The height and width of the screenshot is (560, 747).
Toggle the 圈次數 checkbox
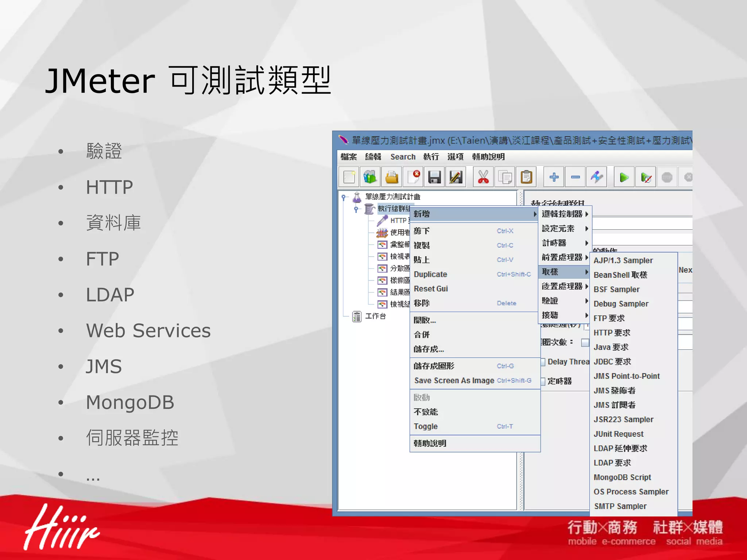(585, 343)
